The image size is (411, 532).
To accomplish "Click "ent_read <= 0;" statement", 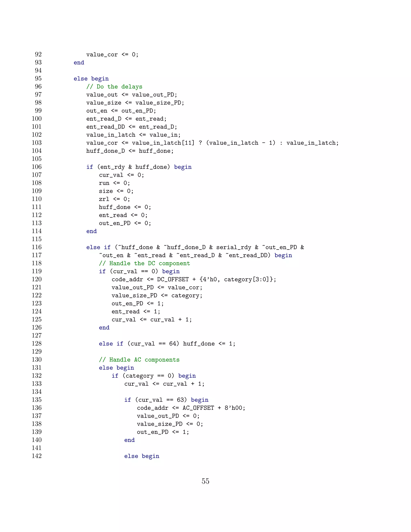I will click(123, 215).
